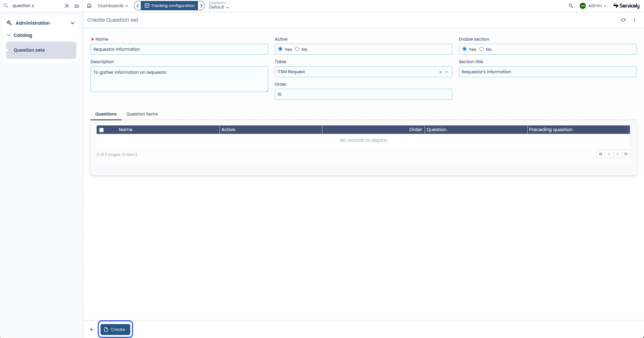Expand the Table dropdown list
The width and height of the screenshot is (644, 338).
point(447,72)
